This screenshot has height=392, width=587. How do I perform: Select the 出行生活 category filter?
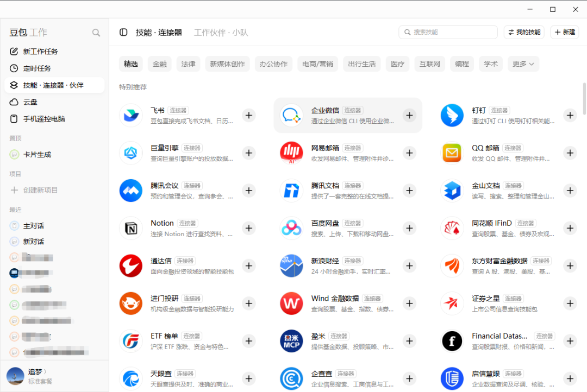[x=361, y=64]
